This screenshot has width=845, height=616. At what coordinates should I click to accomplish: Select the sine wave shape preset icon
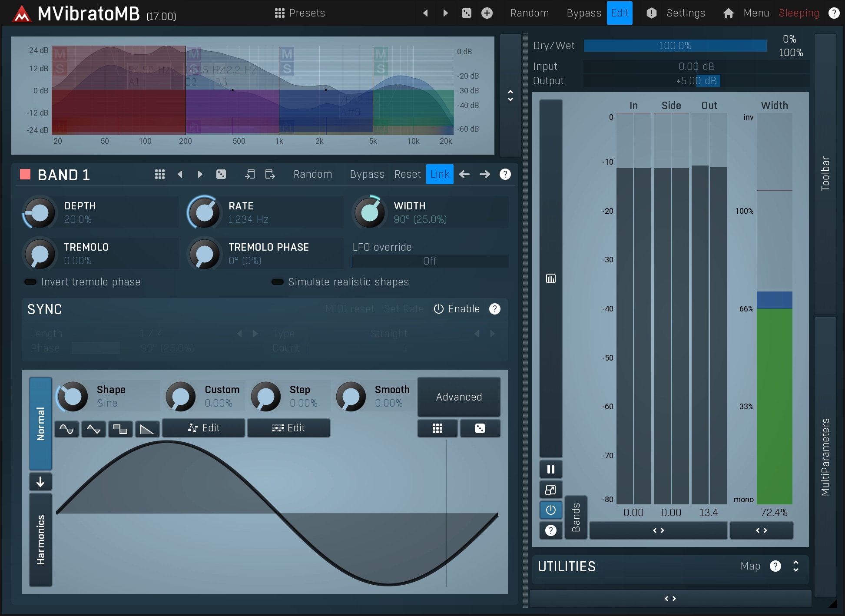click(x=66, y=429)
